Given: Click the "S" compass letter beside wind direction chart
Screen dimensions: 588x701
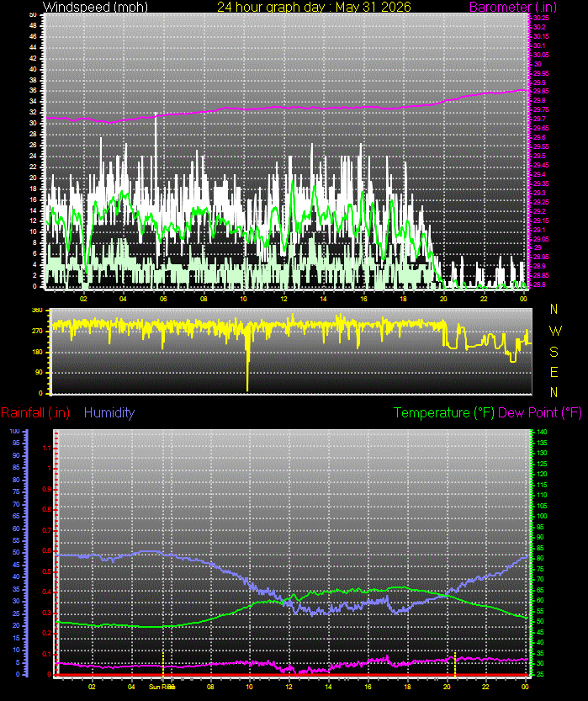Looking at the screenshot, I should [x=554, y=352].
